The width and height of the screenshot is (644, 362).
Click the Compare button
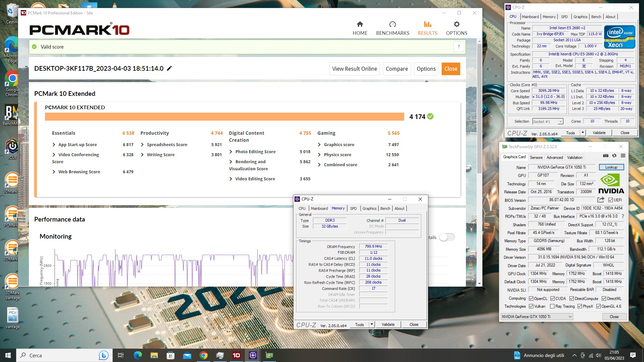point(397,69)
